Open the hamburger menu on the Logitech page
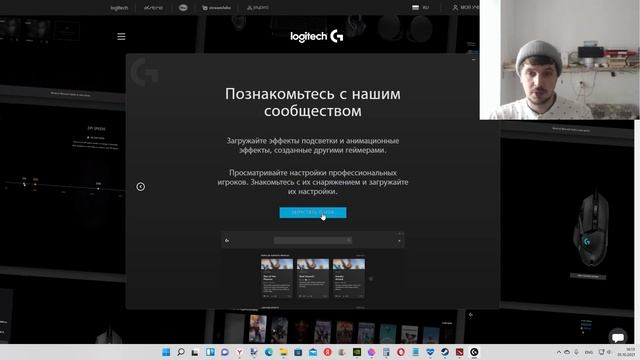This screenshot has width=640, height=360. pos(121,37)
